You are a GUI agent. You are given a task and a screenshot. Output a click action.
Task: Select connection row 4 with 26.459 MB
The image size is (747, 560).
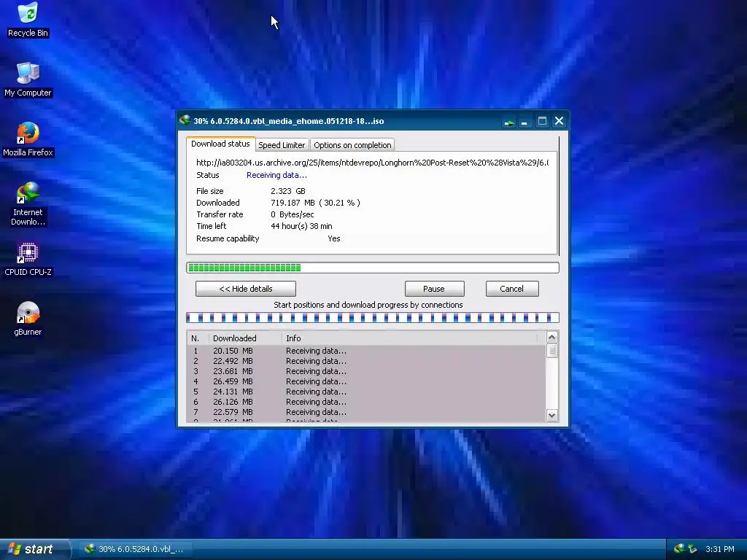pos(366,381)
